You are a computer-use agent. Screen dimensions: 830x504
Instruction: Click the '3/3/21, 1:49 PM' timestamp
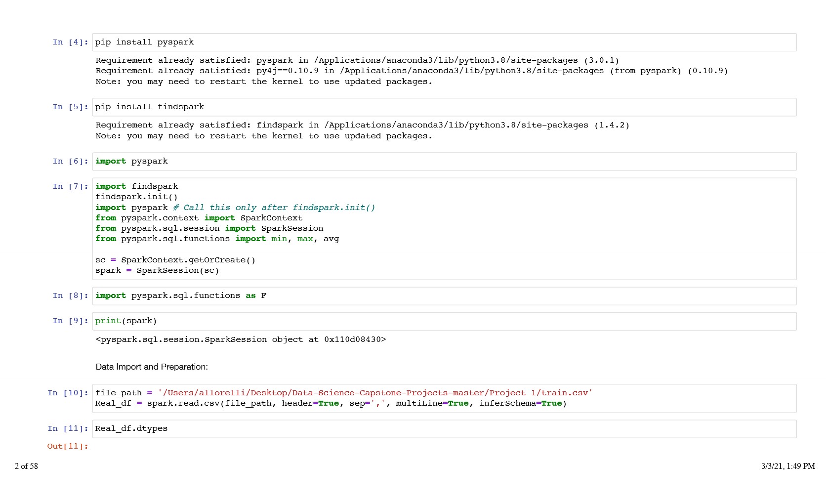[x=788, y=466]
